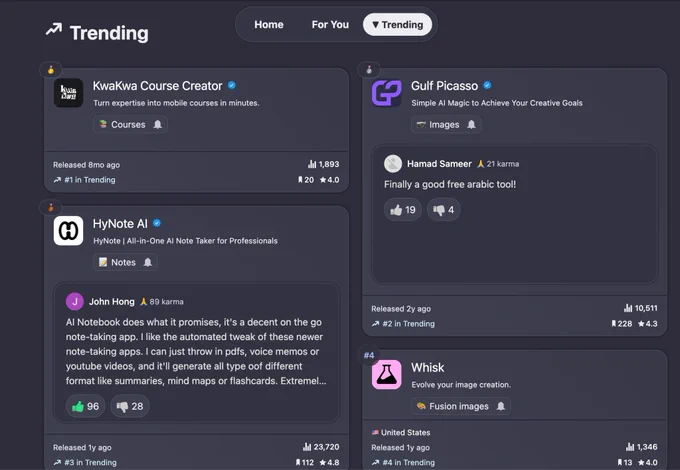Click the gold medal badge on KwaKwa card
Image resolution: width=680 pixels, height=470 pixels.
pos(51,70)
